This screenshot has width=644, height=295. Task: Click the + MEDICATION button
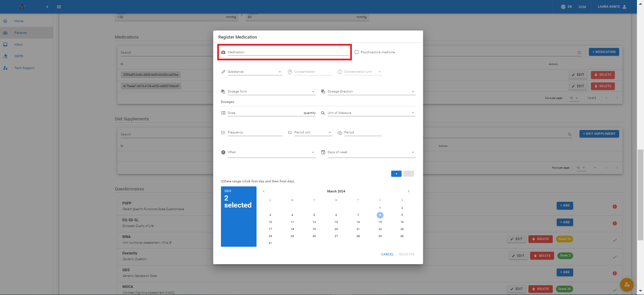coord(604,52)
